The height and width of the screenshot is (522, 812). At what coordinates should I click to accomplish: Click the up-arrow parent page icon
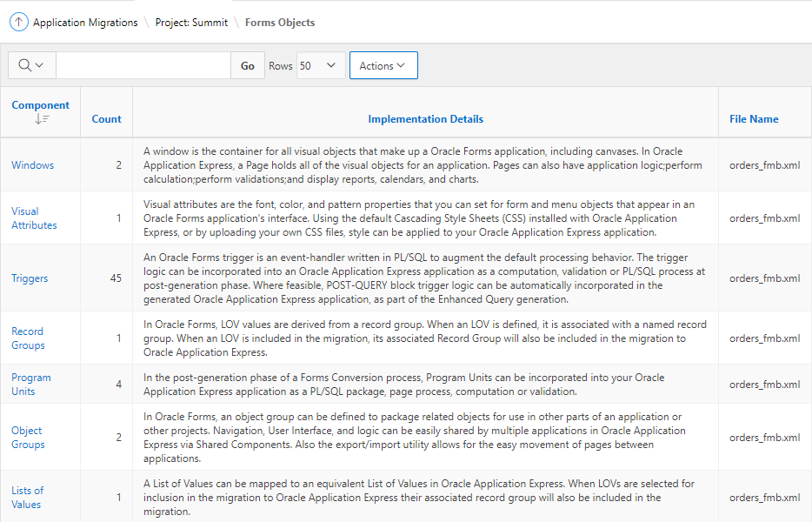tap(18, 23)
